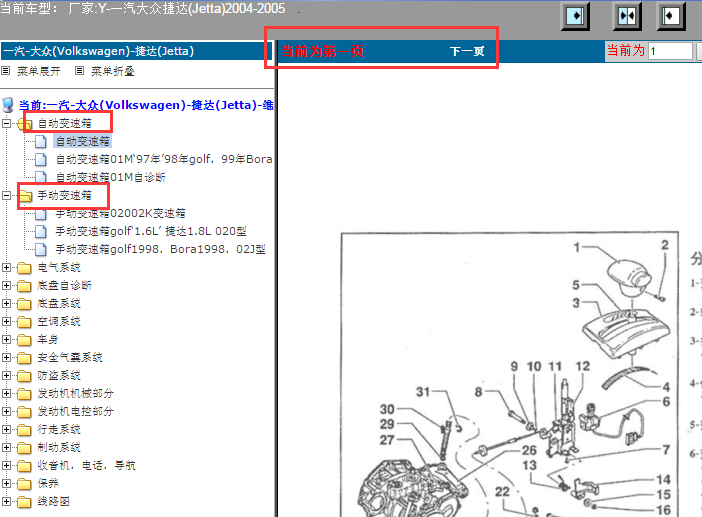Click the 底盘自诊断 folder icon
This screenshot has width=702, height=517.
[24, 286]
